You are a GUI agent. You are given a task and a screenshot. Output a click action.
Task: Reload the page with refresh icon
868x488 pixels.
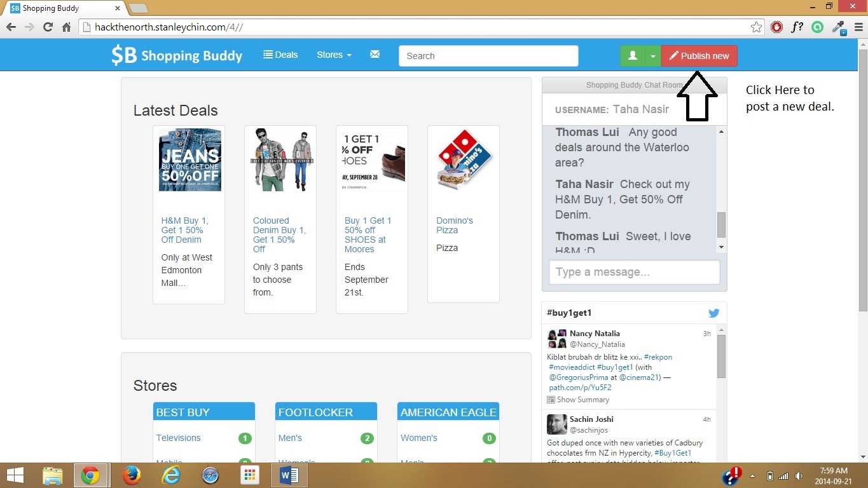click(x=48, y=27)
